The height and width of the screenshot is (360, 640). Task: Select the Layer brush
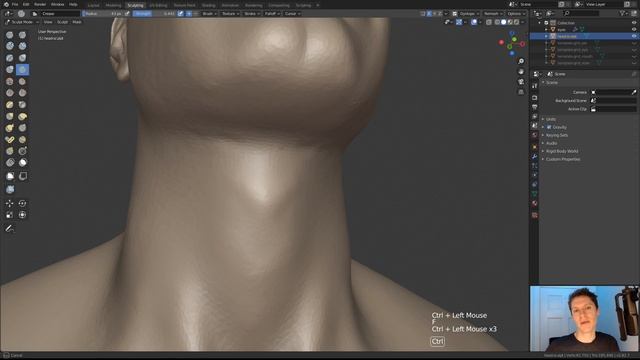click(x=10, y=58)
